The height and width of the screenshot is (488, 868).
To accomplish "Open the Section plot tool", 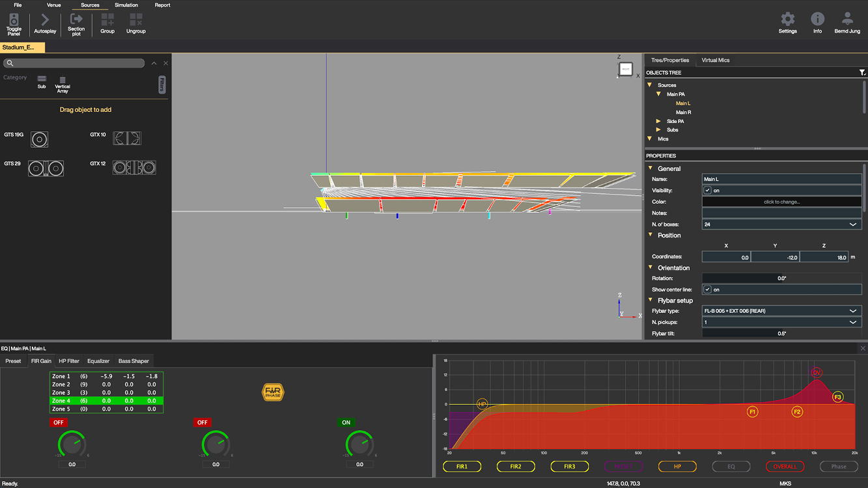I will pyautogui.click(x=76, y=19).
